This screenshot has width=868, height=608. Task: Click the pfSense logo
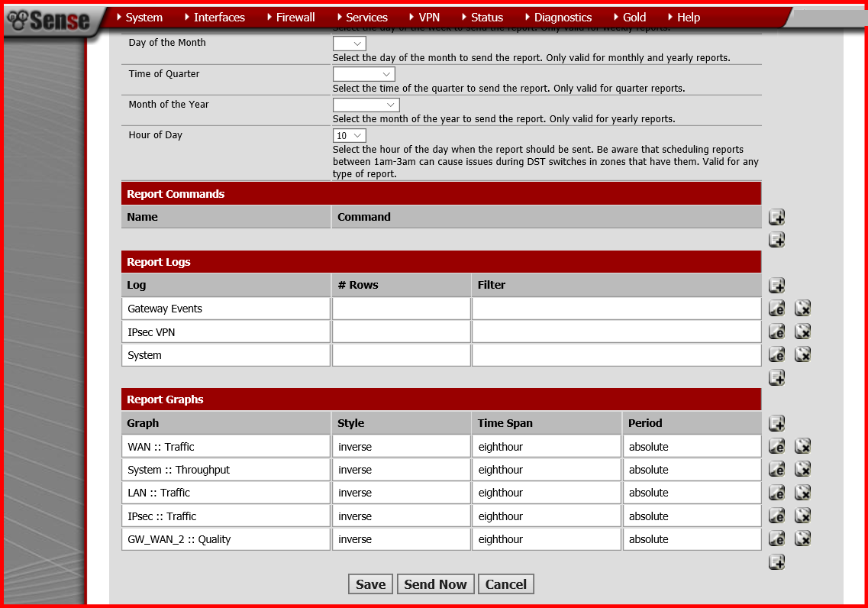coord(50,21)
